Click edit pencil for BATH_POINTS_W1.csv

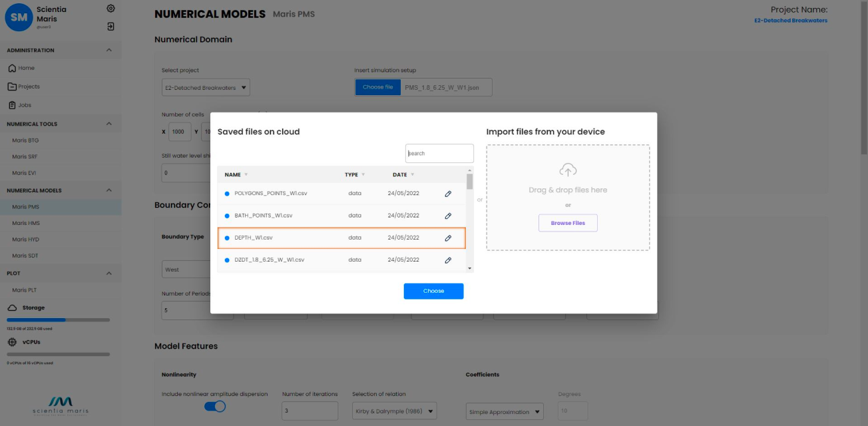pos(448,216)
